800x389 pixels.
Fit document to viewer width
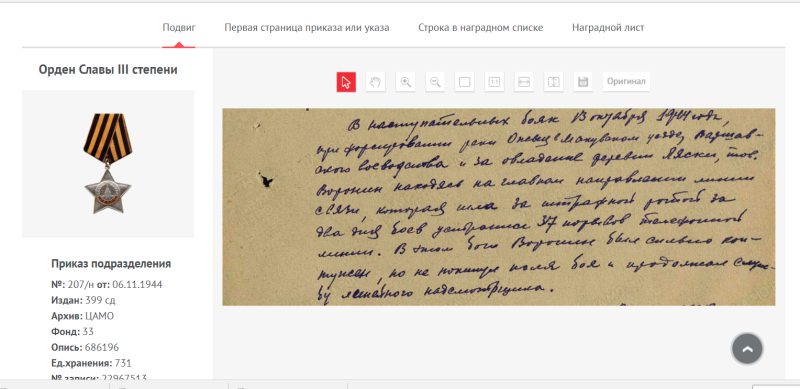click(x=524, y=82)
